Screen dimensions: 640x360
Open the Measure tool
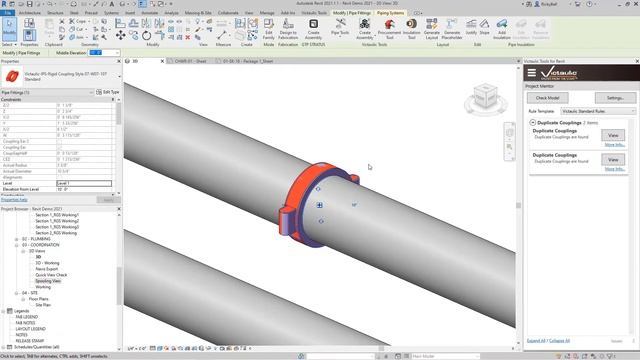tap(222, 35)
